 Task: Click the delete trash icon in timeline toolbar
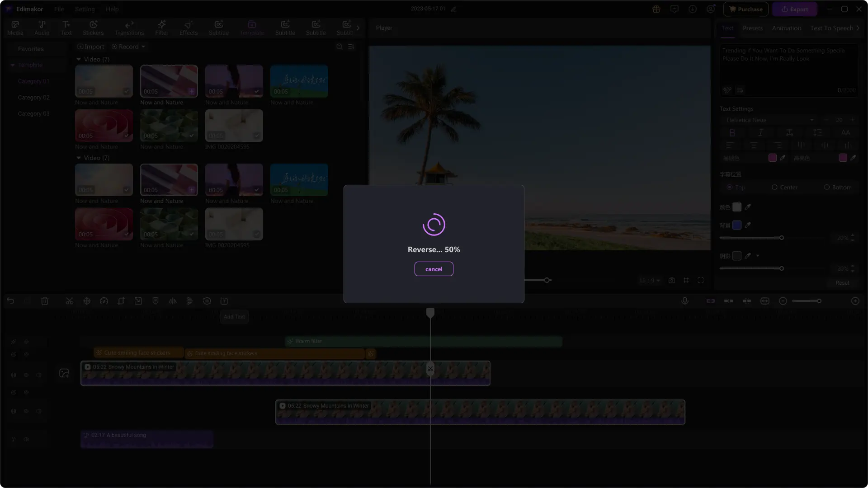click(x=45, y=301)
